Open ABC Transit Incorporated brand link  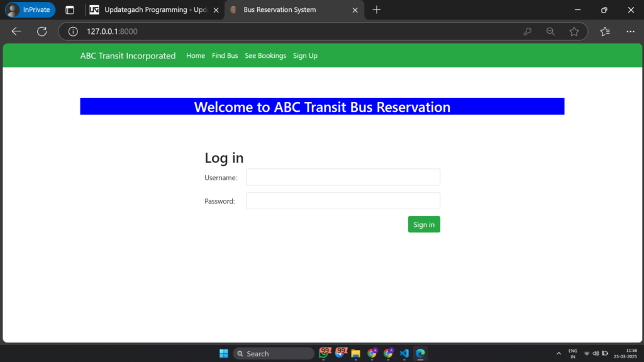tap(128, 56)
